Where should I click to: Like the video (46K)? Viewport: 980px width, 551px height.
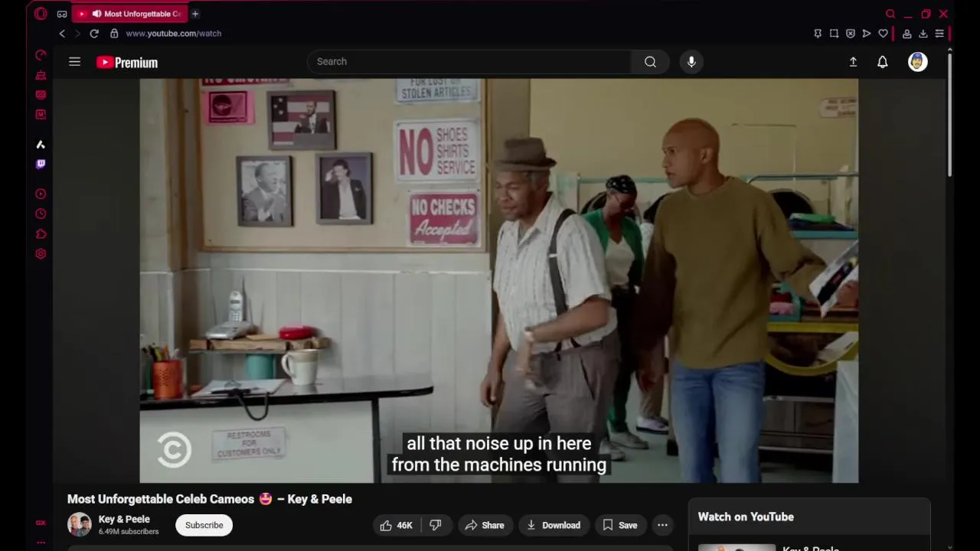tap(397, 525)
